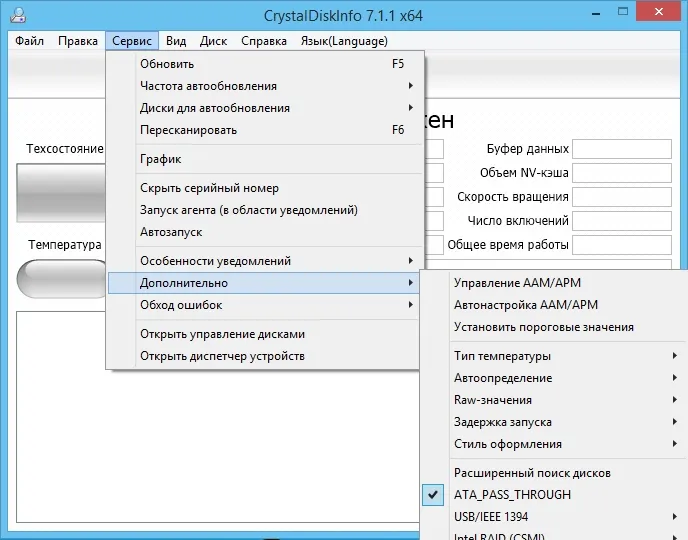
Task: Click the Общее время работы value field
Action: (x=622, y=245)
